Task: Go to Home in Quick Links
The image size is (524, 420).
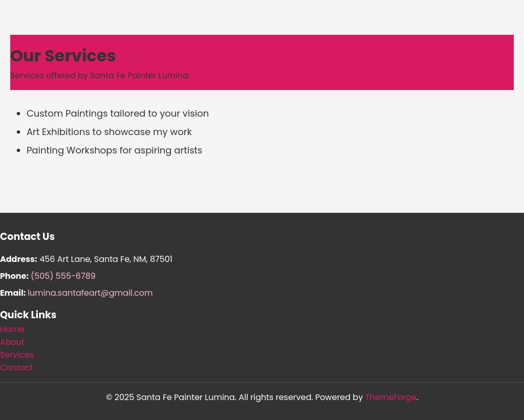Action: (x=12, y=329)
